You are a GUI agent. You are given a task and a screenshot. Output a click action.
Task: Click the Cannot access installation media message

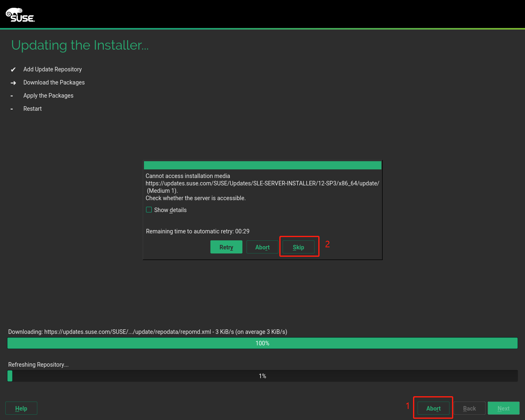click(188, 176)
